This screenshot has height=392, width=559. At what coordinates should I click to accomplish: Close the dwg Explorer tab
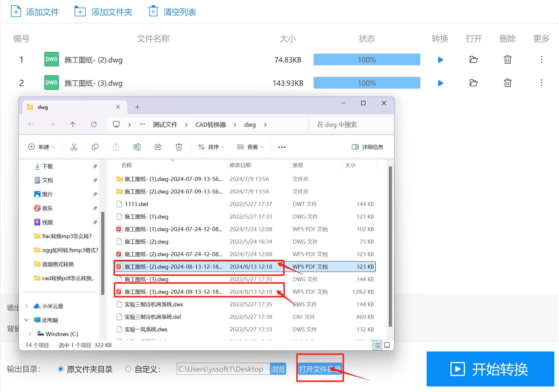coord(118,107)
